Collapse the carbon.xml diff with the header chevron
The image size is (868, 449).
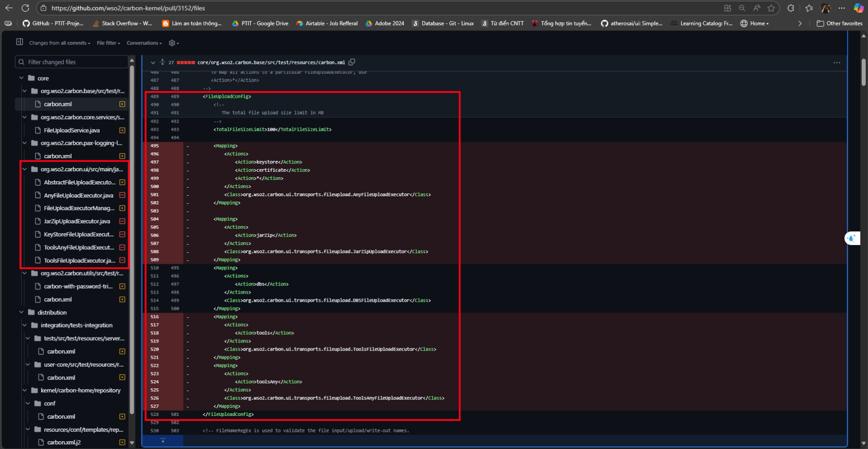153,63
